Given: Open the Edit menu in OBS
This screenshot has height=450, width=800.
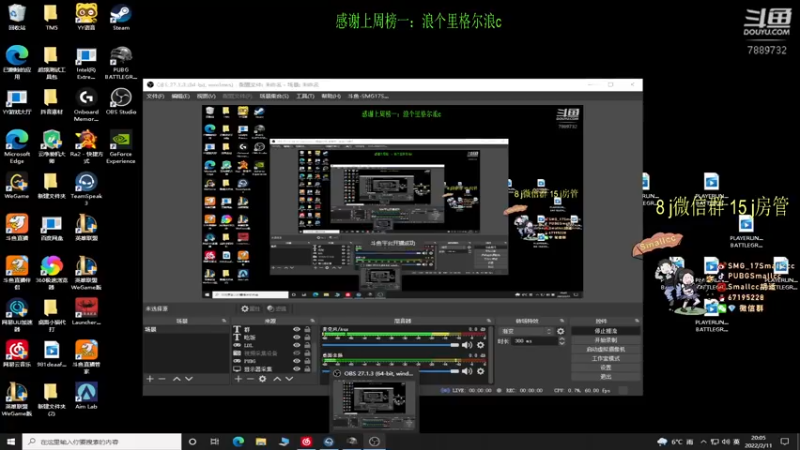Looking at the screenshot, I should click(180, 96).
